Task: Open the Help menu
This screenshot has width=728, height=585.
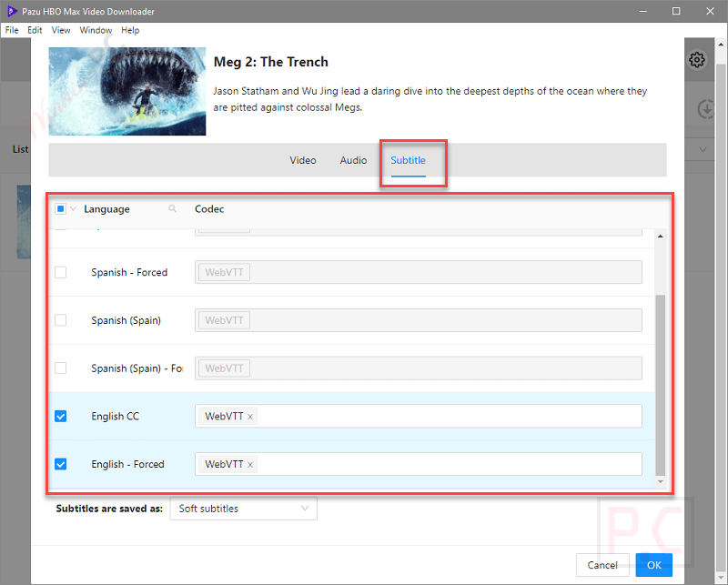Action: click(130, 30)
